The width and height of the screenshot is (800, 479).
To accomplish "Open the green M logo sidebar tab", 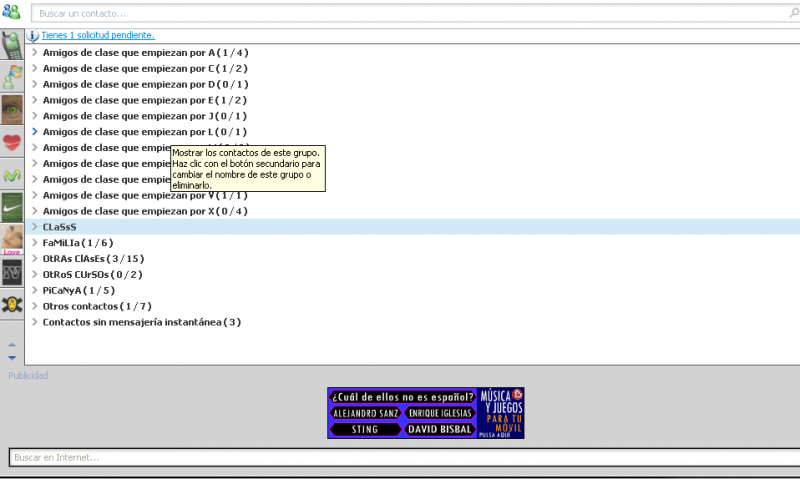I will pos(12,175).
